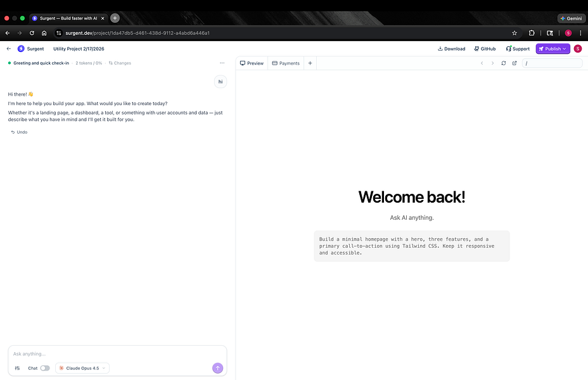Screen dimensions: 588x380
Task: Reload the browser page
Action: point(32,33)
